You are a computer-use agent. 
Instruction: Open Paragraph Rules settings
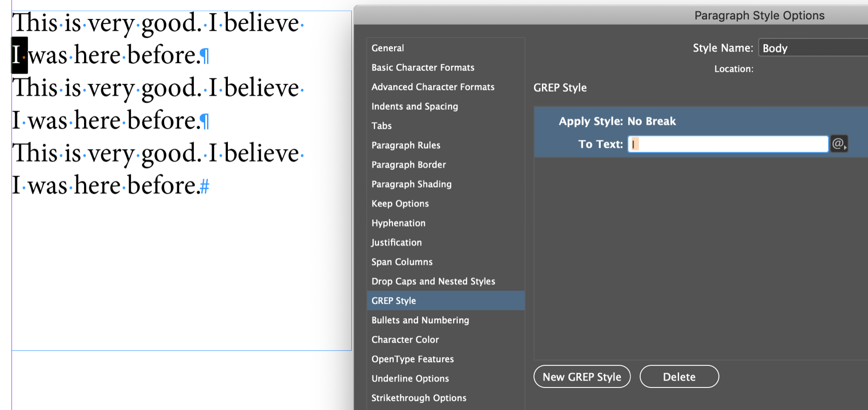point(406,145)
